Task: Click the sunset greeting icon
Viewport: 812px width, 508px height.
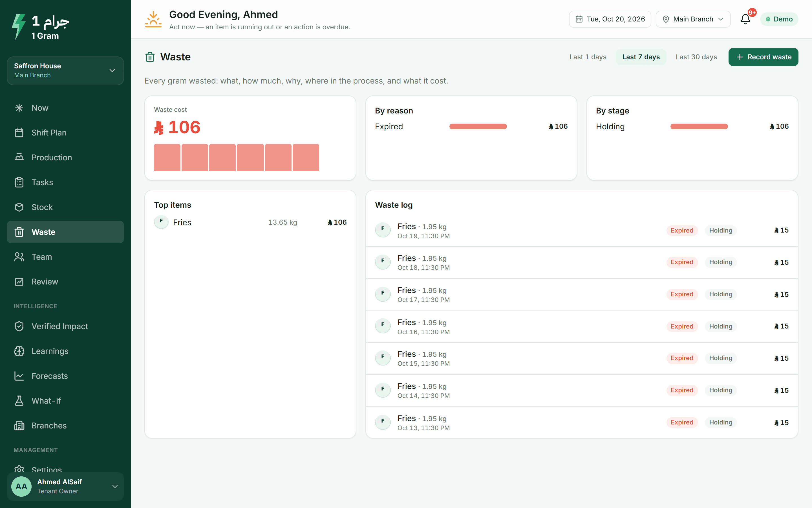Action: tap(153, 19)
